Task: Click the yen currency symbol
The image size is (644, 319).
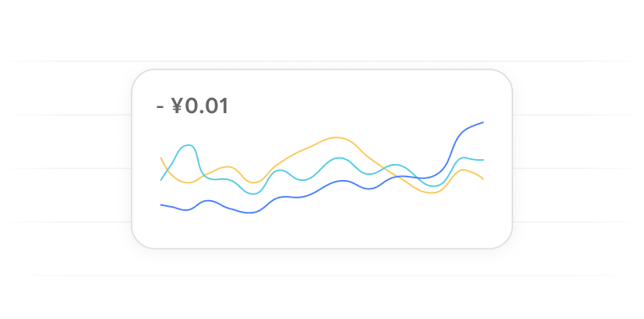Action: (x=177, y=106)
